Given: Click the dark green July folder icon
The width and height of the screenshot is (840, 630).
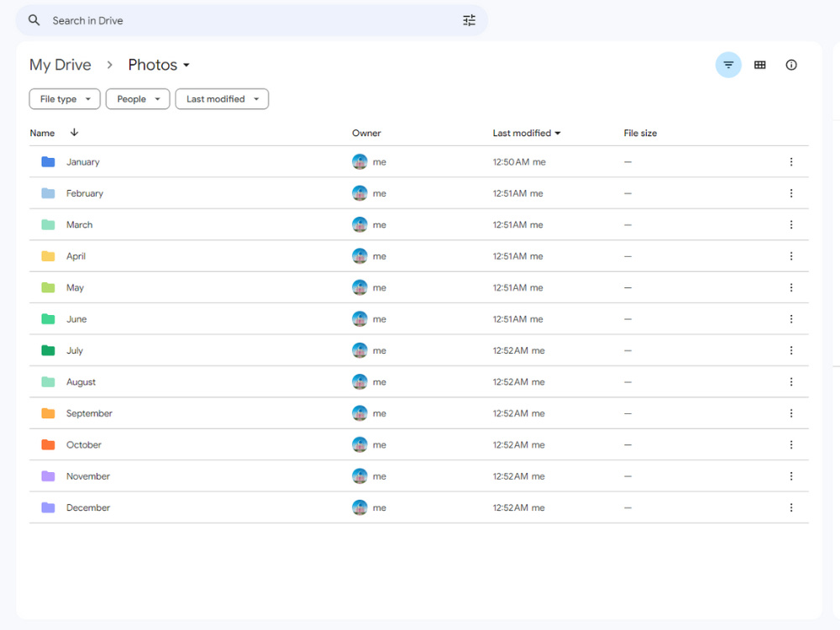Looking at the screenshot, I should 48,349.
